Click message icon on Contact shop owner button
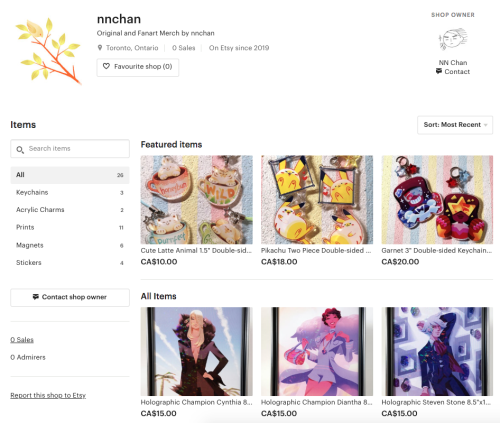The width and height of the screenshot is (500, 423). pos(36,297)
